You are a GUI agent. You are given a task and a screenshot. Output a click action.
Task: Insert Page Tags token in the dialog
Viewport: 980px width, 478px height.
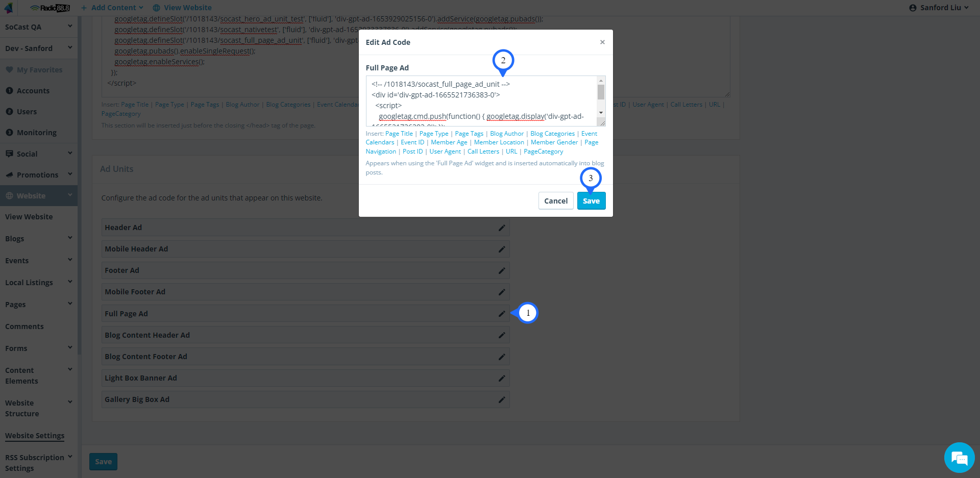469,134
